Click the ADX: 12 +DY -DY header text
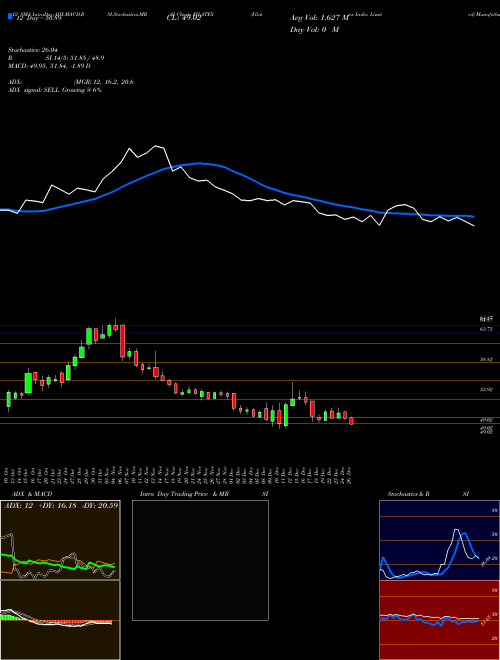This screenshot has width=500, height=660. (x=61, y=505)
